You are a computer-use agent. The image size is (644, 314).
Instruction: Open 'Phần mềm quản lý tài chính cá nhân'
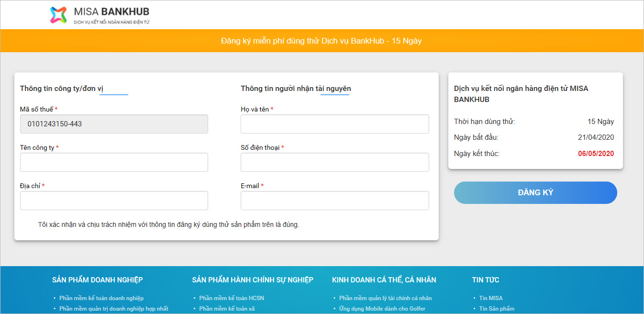(x=385, y=298)
